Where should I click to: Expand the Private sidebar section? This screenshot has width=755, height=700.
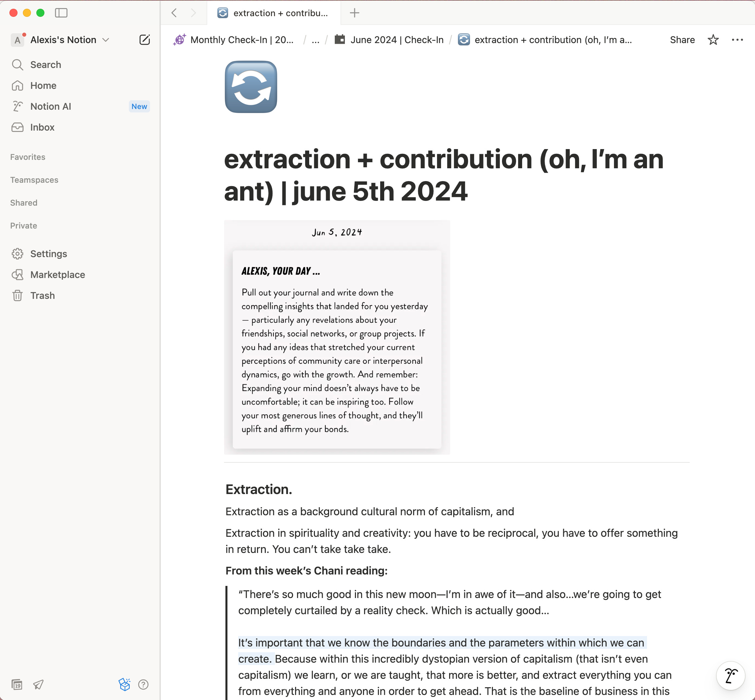(x=24, y=226)
